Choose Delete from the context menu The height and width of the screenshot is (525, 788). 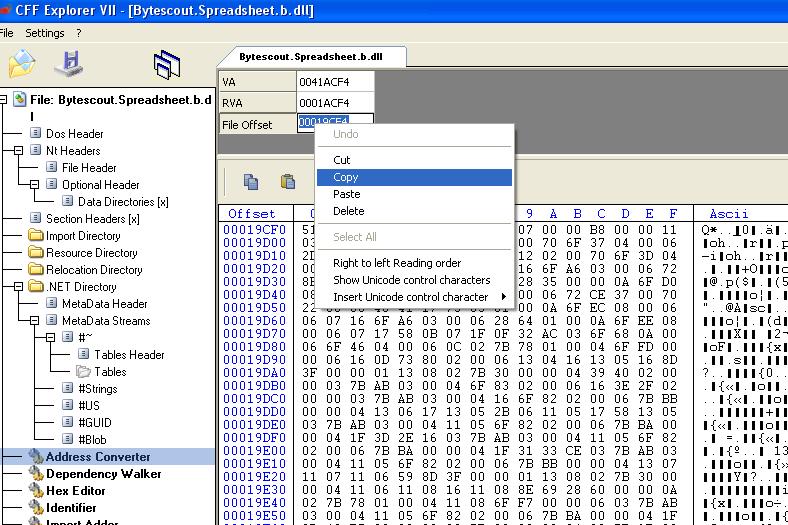[414, 212]
